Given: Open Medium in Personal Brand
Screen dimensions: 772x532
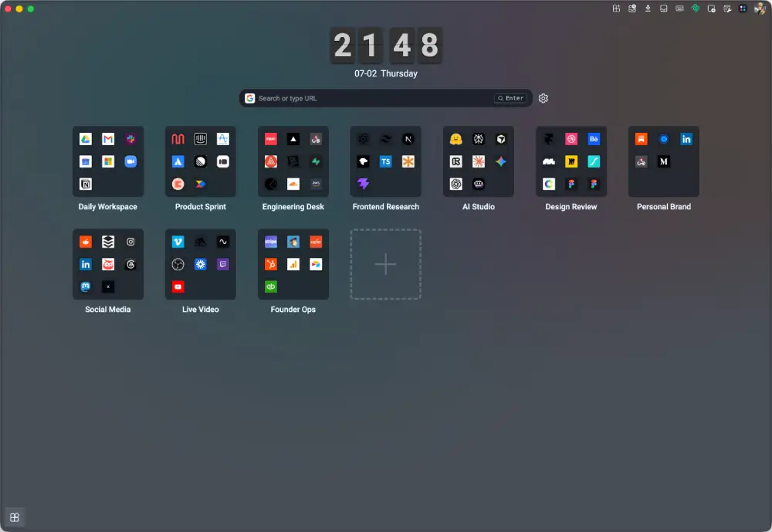Looking at the screenshot, I should click(x=664, y=161).
